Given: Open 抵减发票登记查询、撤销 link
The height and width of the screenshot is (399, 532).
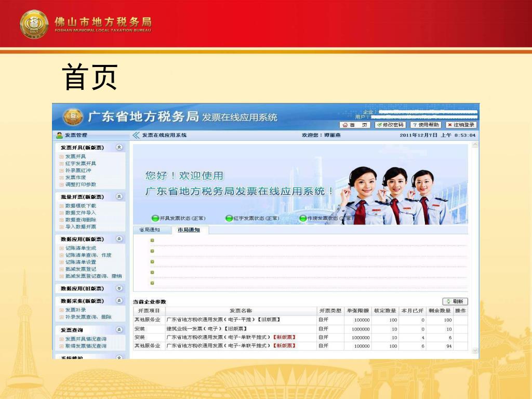Looking at the screenshot, I should pos(94,276).
